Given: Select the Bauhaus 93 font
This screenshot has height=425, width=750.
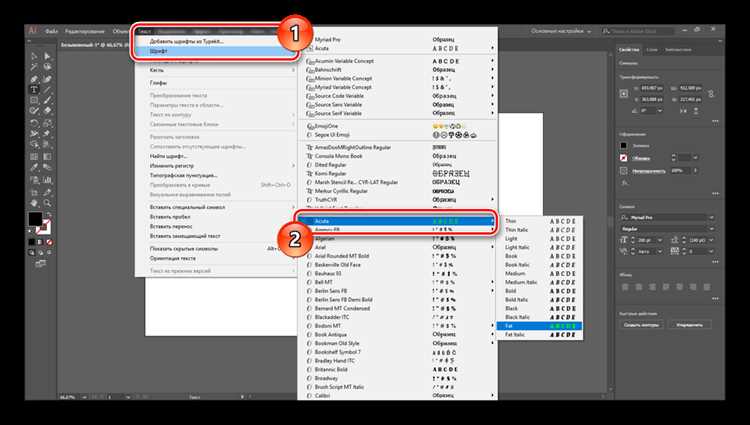Looking at the screenshot, I should coord(328,273).
